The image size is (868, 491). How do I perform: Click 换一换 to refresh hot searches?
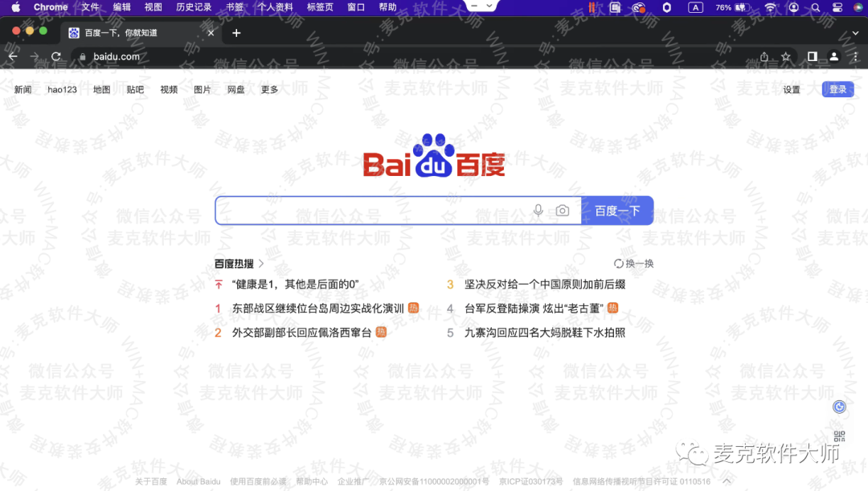[x=634, y=264]
